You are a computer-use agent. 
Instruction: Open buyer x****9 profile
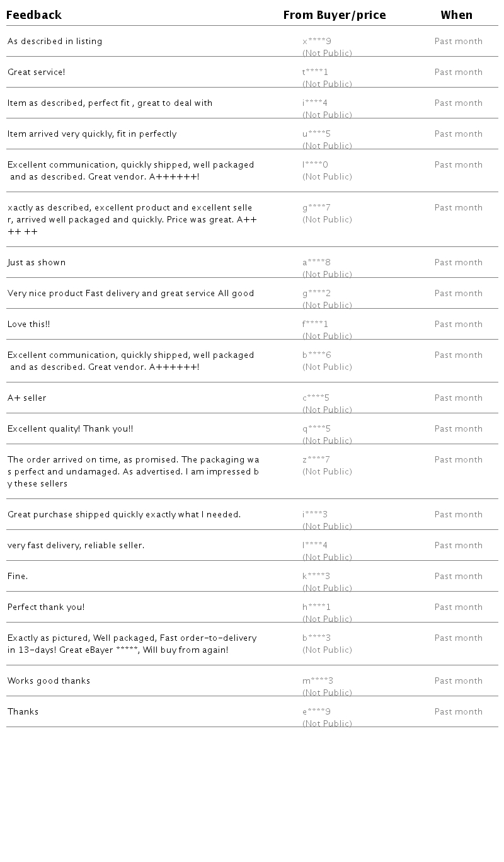click(x=317, y=42)
